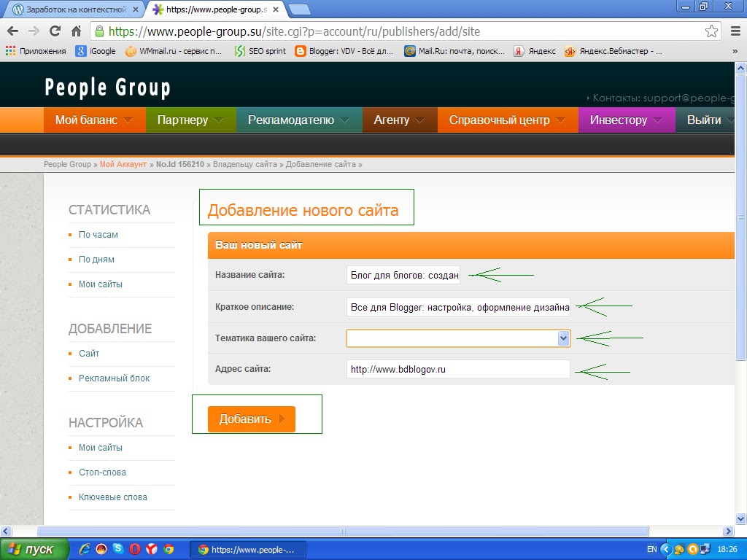
Task: Open the Стоп-слова link
Action: 102,472
